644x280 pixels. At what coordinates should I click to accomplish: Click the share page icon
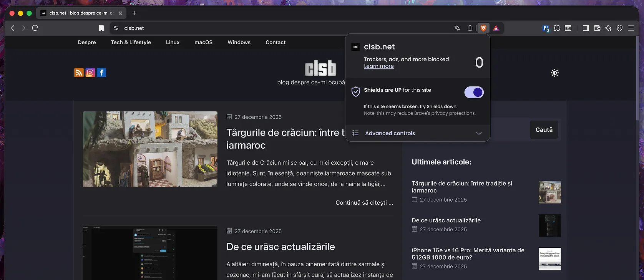470,28
